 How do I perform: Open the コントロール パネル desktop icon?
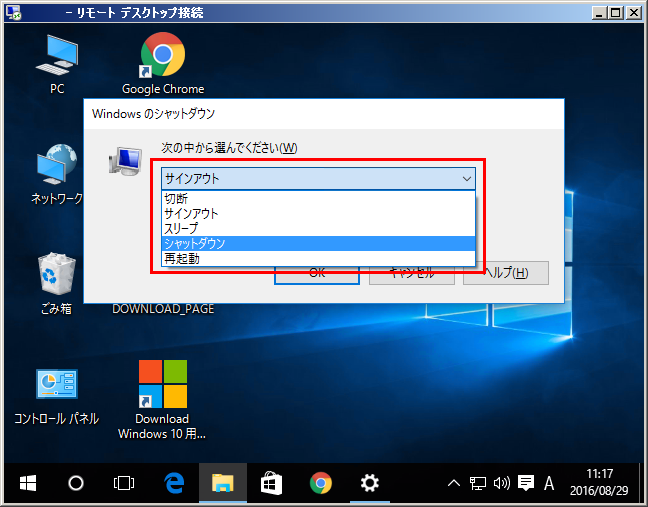pos(56,388)
